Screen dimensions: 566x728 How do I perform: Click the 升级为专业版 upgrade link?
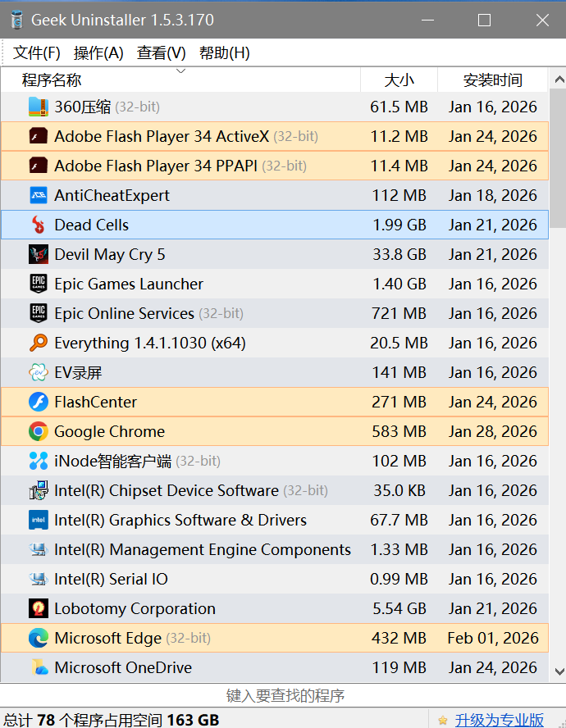500,720
